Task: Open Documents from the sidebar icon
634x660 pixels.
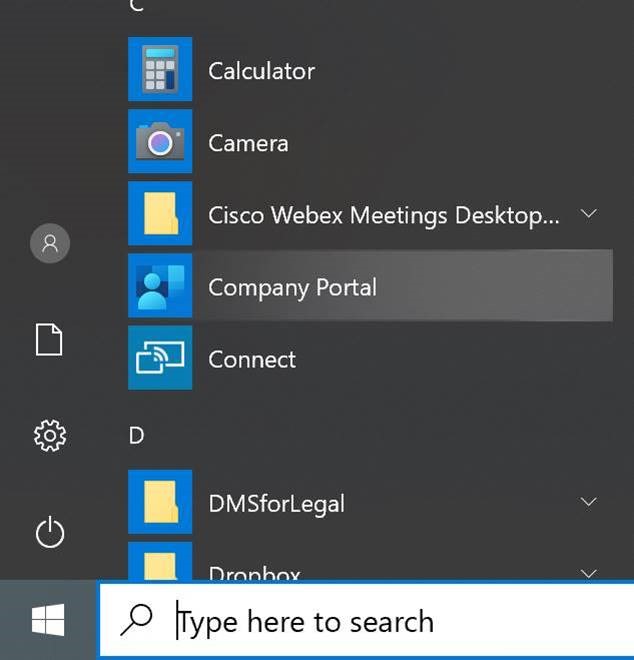Action: [x=49, y=340]
